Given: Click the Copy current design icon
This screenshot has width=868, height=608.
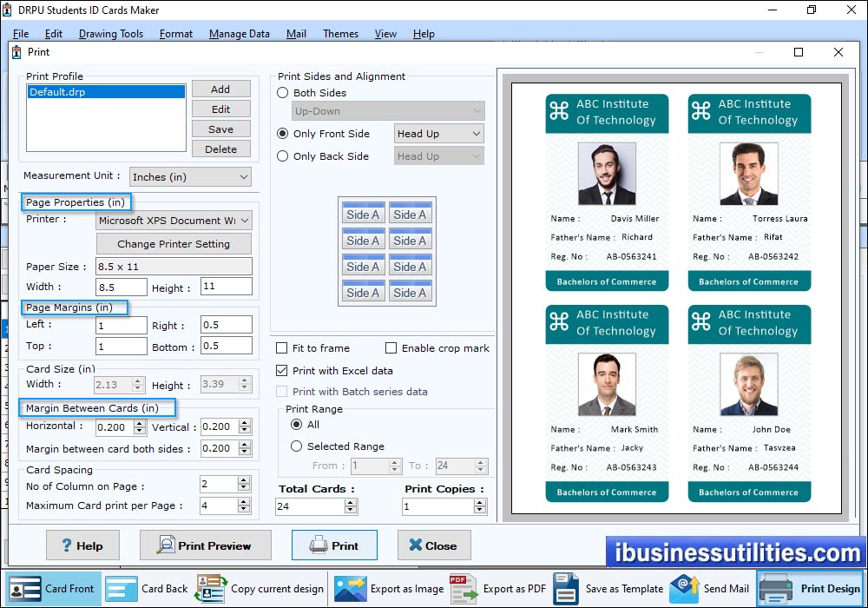Looking at the screenshot, I should (259, 588).
